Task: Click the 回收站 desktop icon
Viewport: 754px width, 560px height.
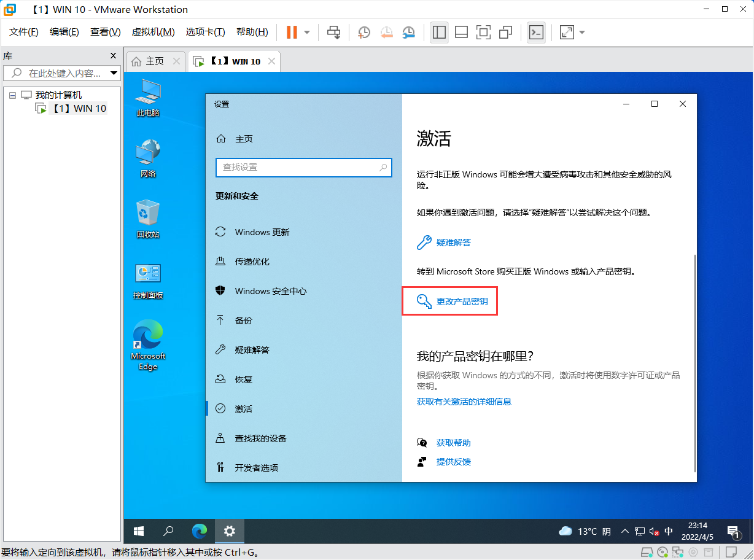Action: point(148,219)
